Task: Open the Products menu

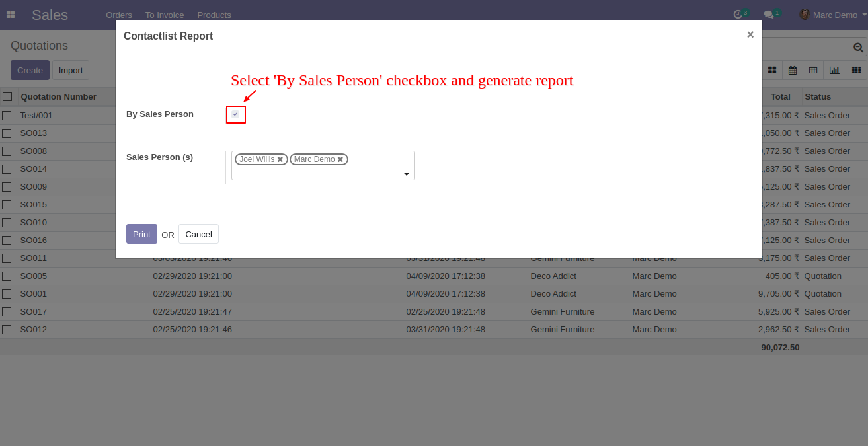Action: tap(214, 15)
